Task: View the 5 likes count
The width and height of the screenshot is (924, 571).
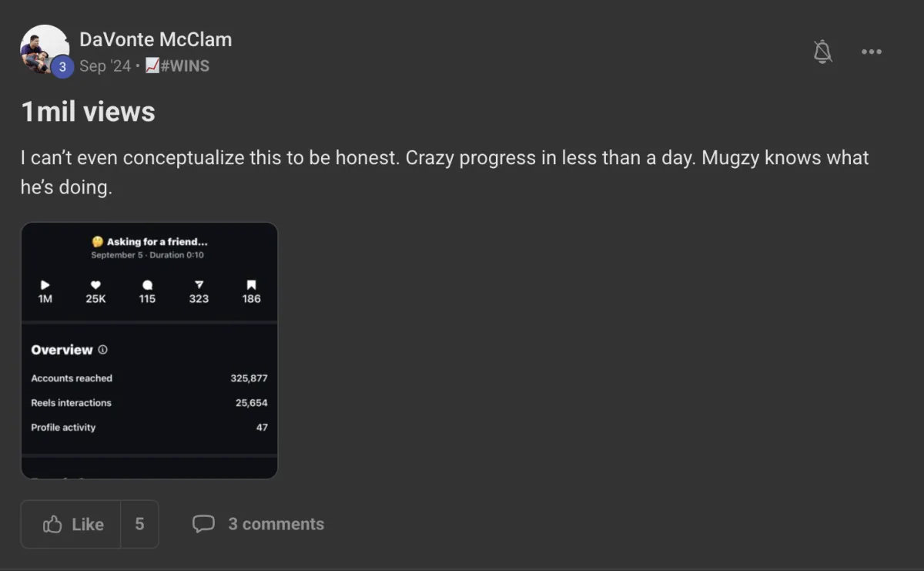Action: 139,524
